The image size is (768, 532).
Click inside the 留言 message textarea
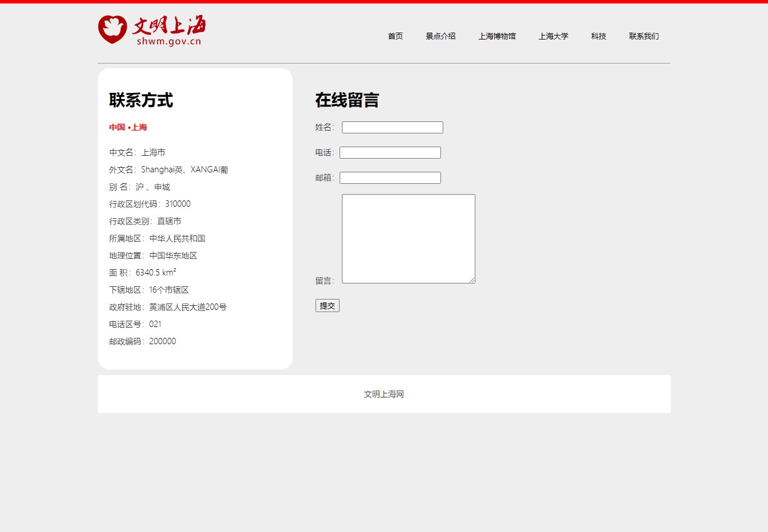point(408,238)
